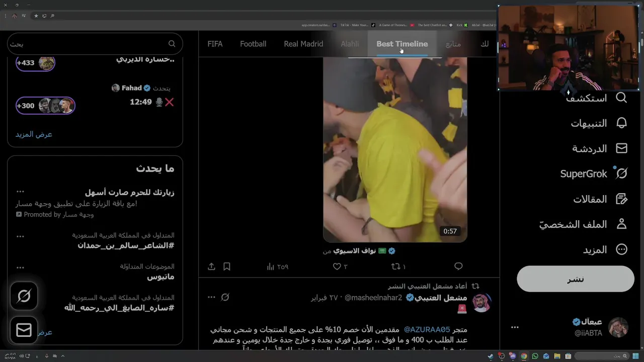Click the search magnifier icon in search box

tap(172, 44)
